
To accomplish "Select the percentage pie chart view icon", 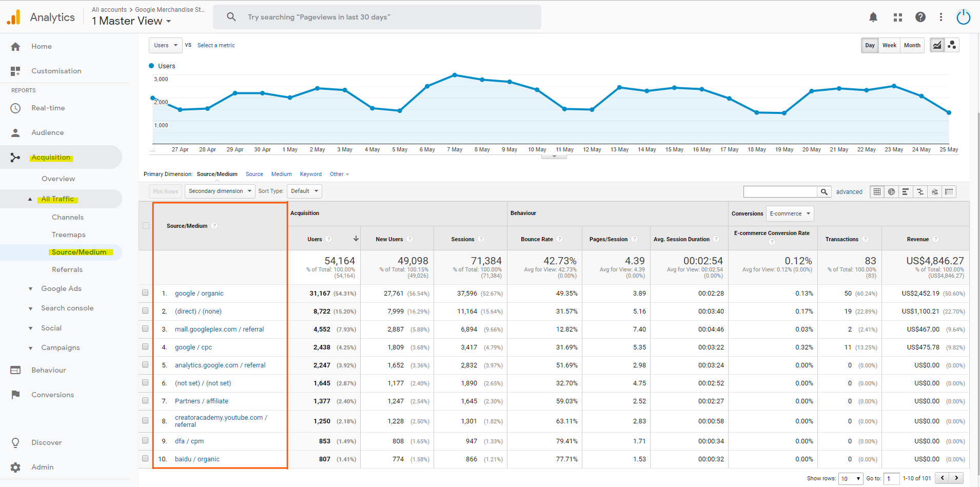I will click(x=891, y=191).
